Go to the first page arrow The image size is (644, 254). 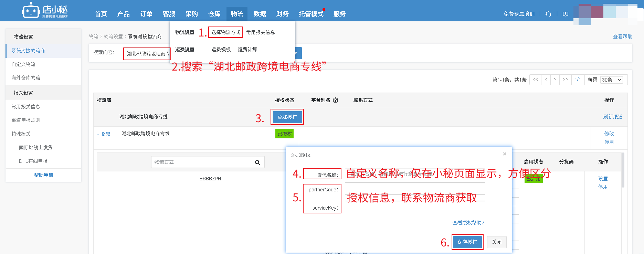(535, 80)
